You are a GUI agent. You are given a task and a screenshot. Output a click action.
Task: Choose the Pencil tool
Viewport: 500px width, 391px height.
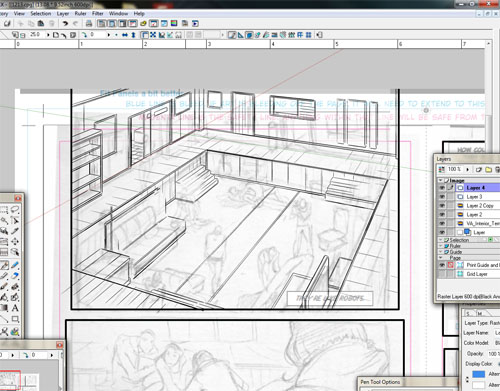(4, 276)
